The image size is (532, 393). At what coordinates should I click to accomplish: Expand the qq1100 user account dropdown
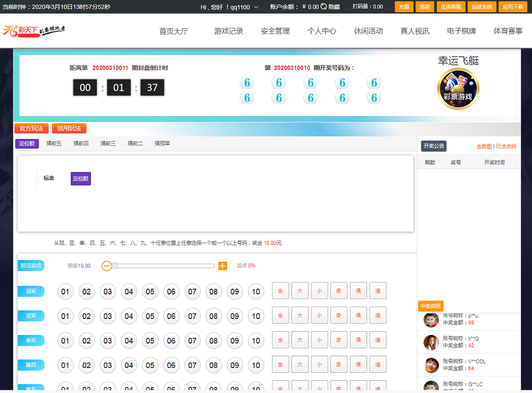(x=256, y=7)
